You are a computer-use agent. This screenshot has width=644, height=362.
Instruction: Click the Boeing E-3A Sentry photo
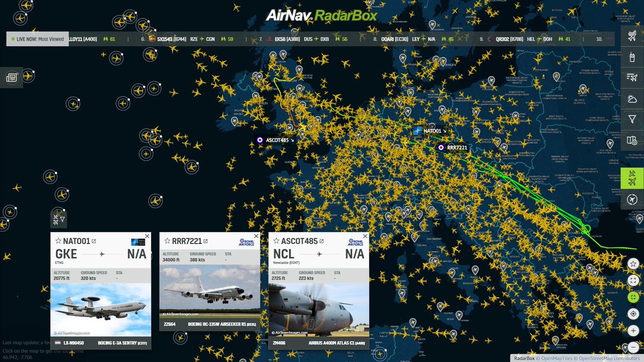click(101, 310)
